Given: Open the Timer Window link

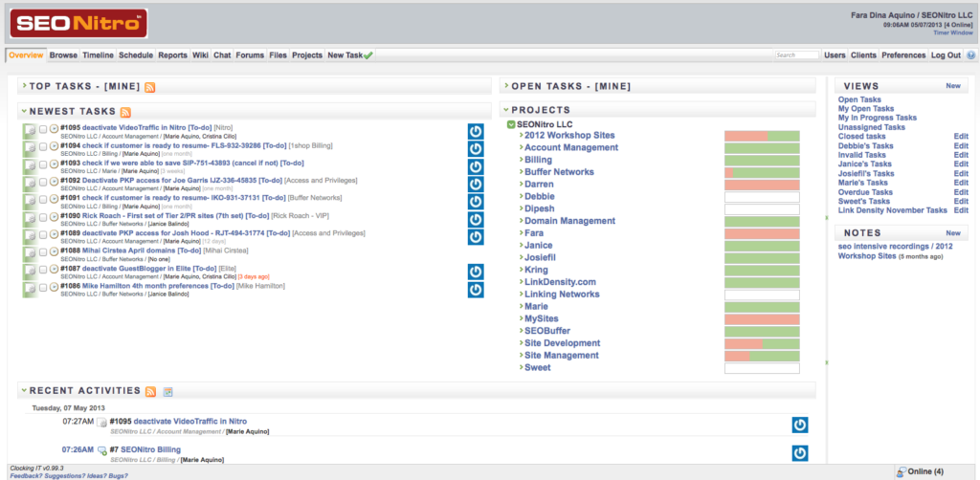Looking at the screenshot, I should click(952, 33).
